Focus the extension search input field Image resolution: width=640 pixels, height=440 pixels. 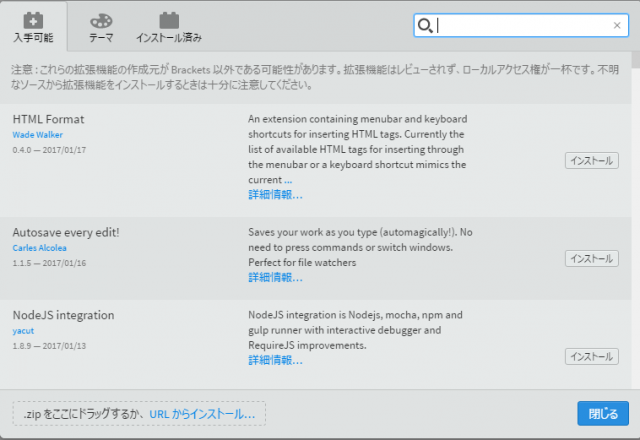tap(520, 26)
